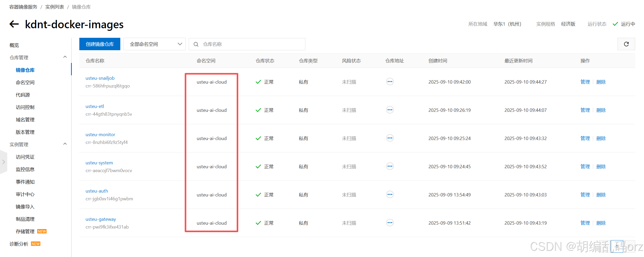Click creation time 2025-09-10 09:42:00
The width and height of the screenshot is (644, 257).
point(450,82)
